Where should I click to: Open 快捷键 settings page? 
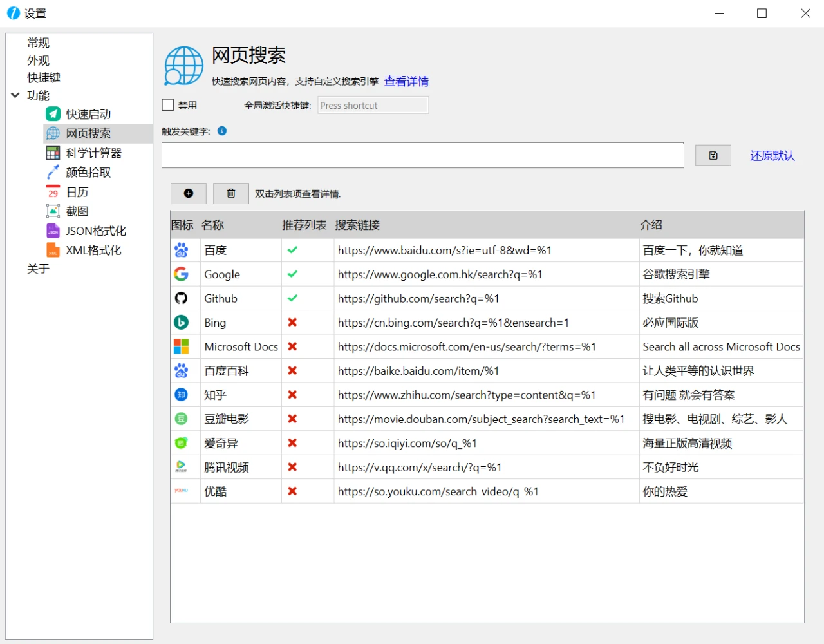(x=44, y=77)
